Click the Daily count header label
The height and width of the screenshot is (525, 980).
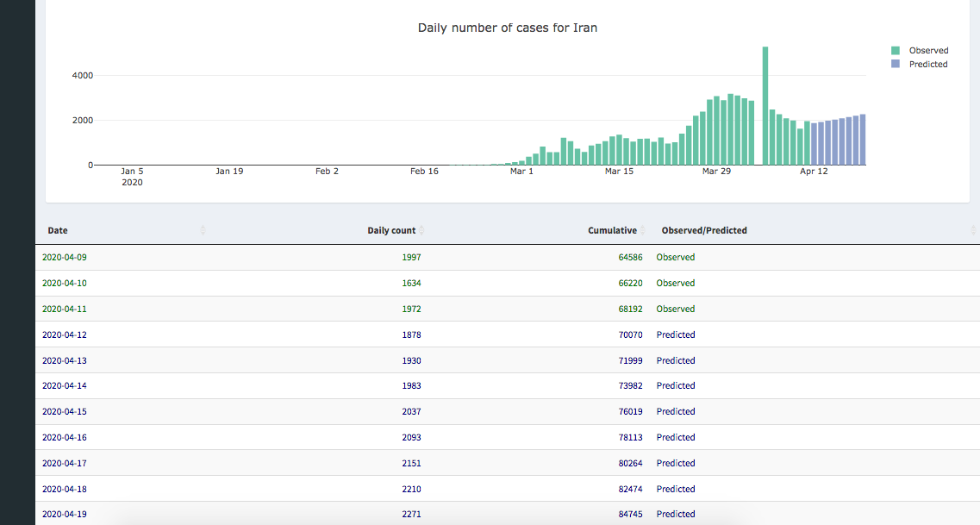390,231
